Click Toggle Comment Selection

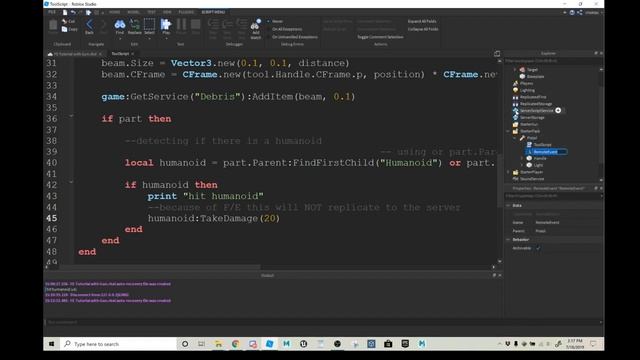click(380, 37)
